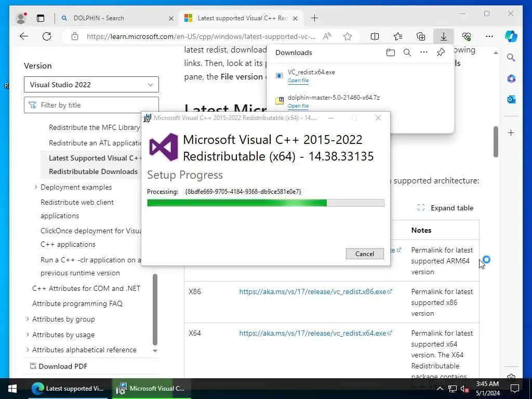The image size is (532, 399).
Task: Expand Attributes by usage node
Action: click(x=28, y=335)
